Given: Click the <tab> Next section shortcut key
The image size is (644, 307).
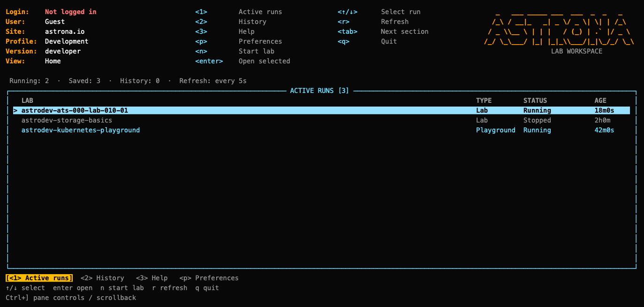Looking at the screenshot, I should click(x=348, y=31).
